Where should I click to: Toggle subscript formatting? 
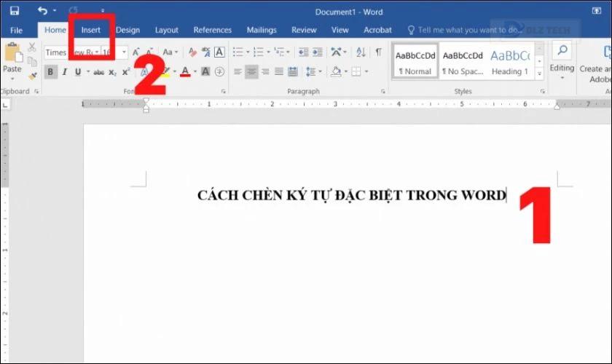point(112,72)
